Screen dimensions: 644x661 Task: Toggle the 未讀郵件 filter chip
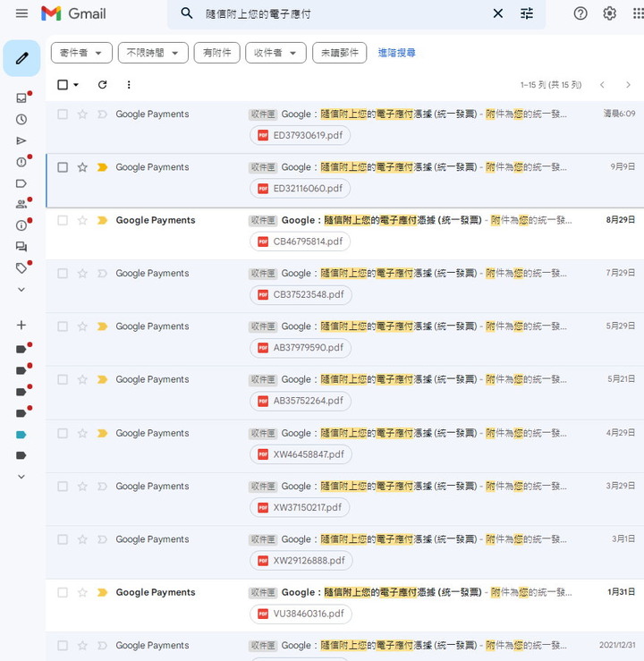(340, 53)
